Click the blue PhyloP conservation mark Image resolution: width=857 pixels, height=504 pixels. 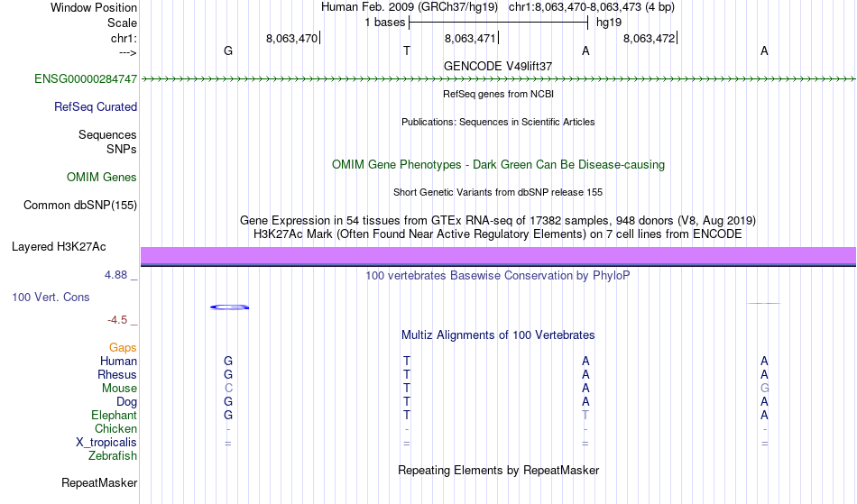click(x=229, y=307)
